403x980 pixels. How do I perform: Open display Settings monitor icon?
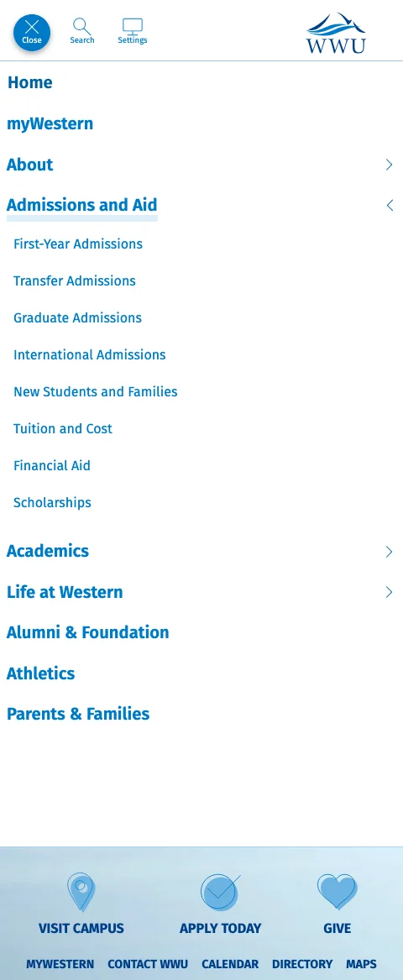(x=133, y=27)
